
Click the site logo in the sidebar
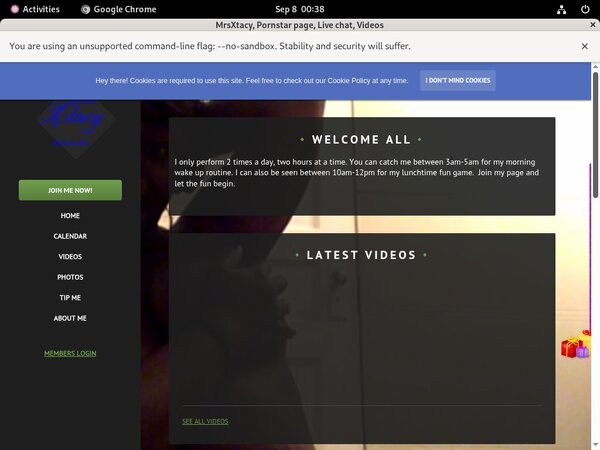click(76, 125)
